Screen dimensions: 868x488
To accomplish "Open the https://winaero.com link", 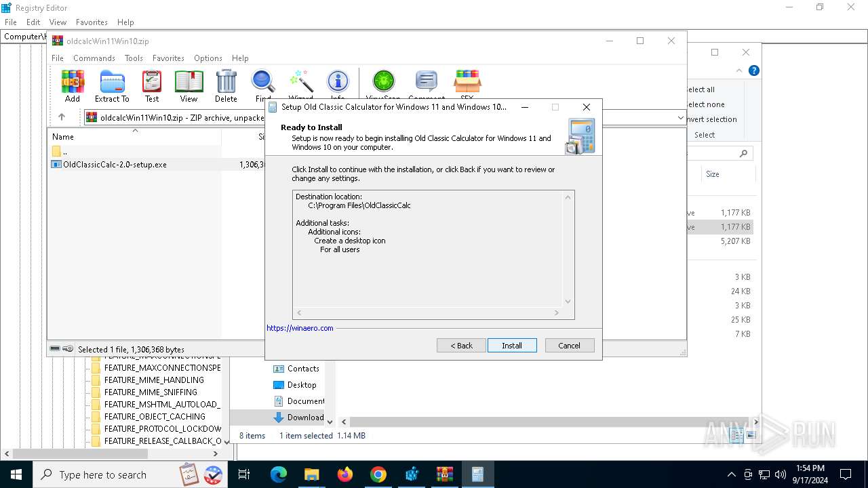I will 300,328.
